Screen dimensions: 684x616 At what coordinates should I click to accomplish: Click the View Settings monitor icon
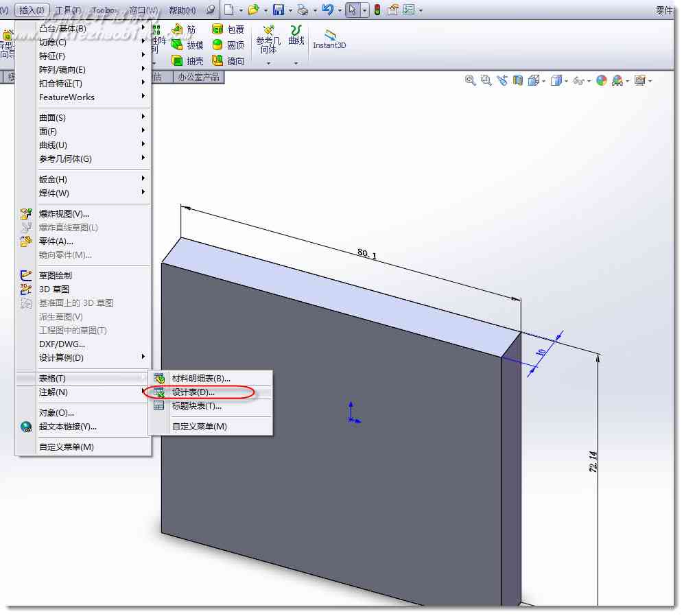pos(640,80)
